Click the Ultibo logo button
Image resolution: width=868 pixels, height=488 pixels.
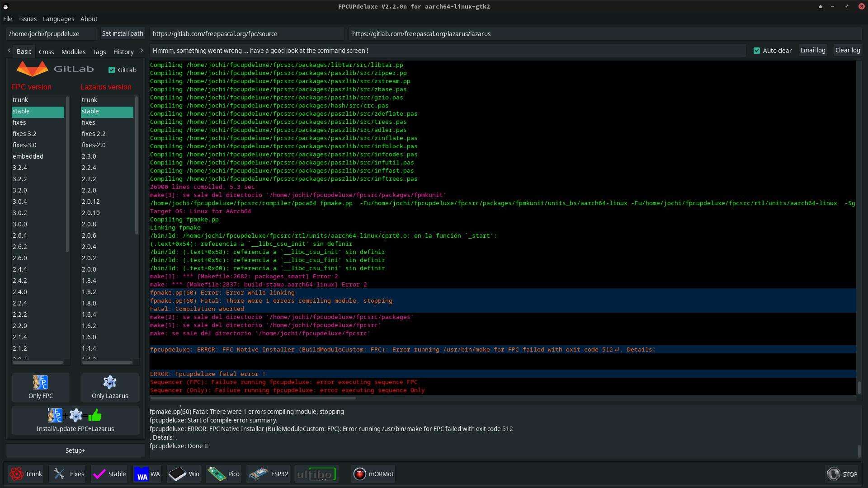pos(316,474)
